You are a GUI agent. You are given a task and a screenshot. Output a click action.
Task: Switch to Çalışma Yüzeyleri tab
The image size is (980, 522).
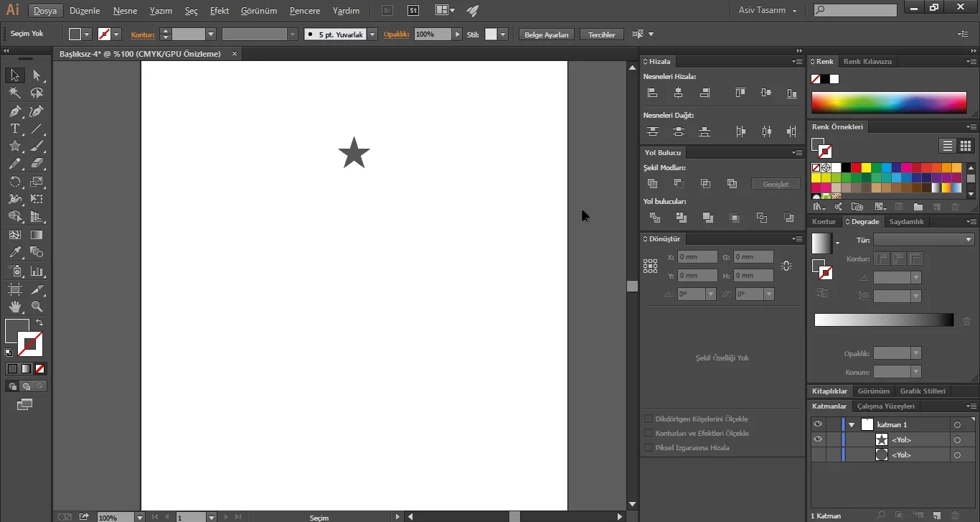click(x=886, y=406)
